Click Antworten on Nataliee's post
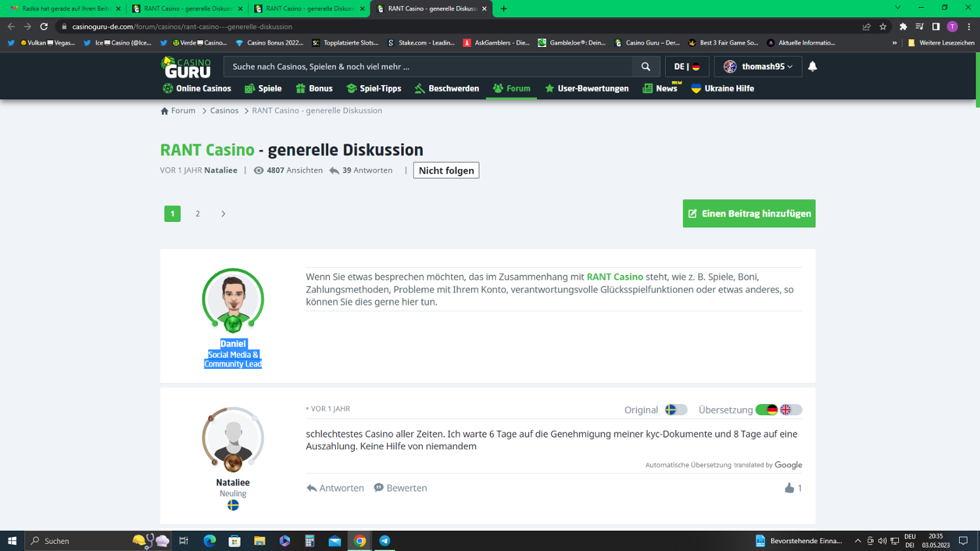980x551 pixels. [x=335, y=488]
